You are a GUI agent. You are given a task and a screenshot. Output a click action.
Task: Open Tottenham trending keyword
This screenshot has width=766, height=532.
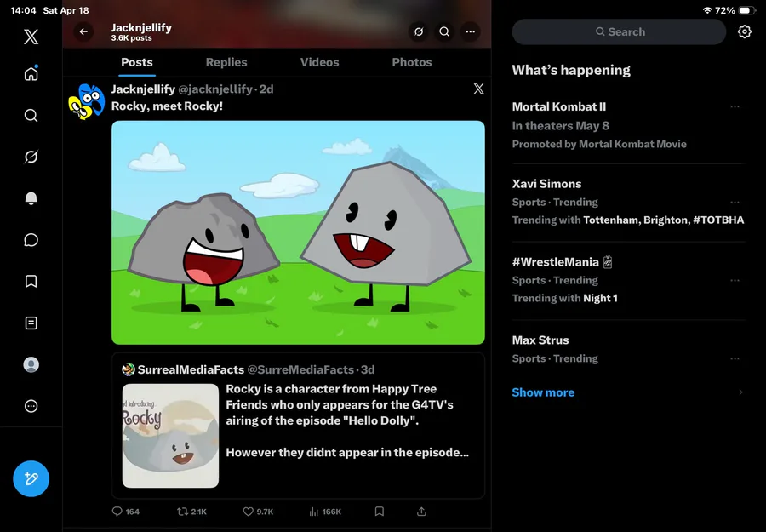coord(610,220)
